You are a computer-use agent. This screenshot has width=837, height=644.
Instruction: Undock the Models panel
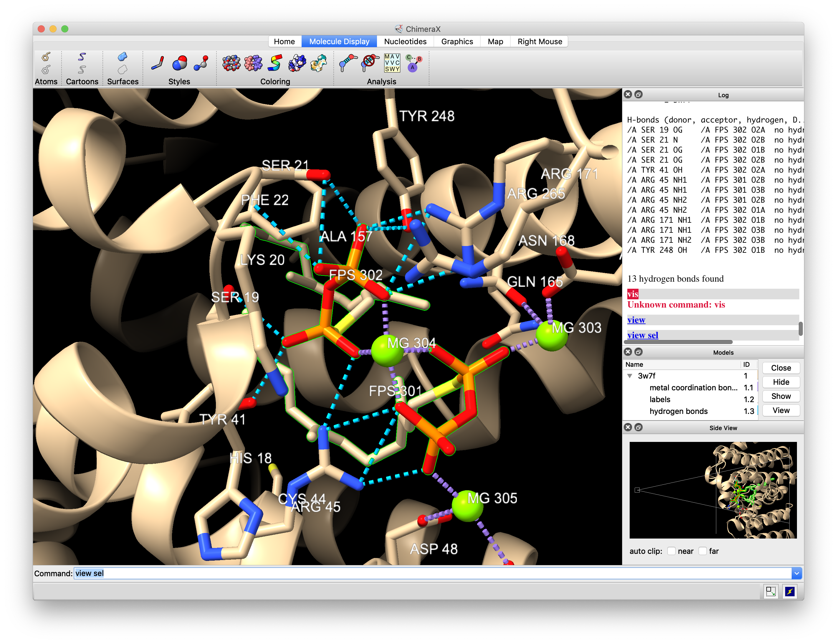tap(638, 352)
